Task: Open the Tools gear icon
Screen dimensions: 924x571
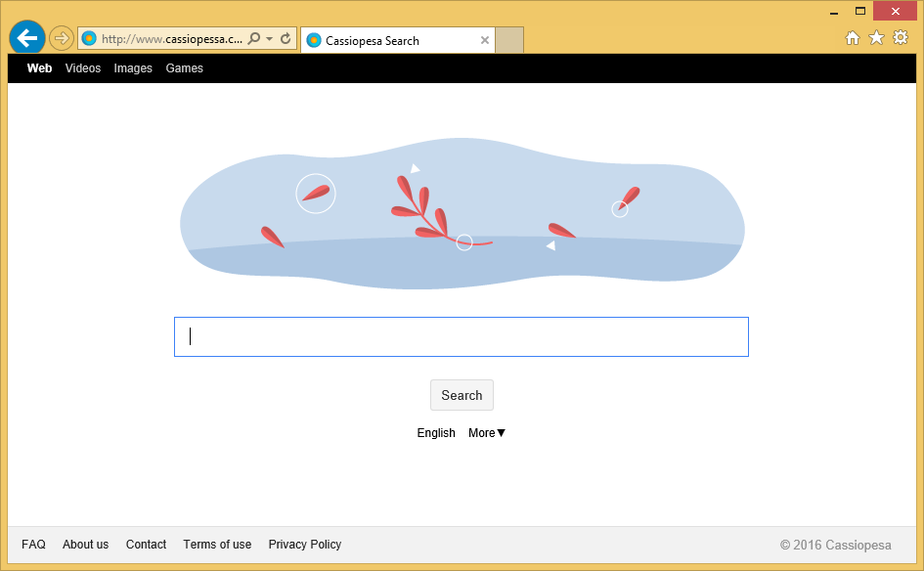Action: click(901, 38)
